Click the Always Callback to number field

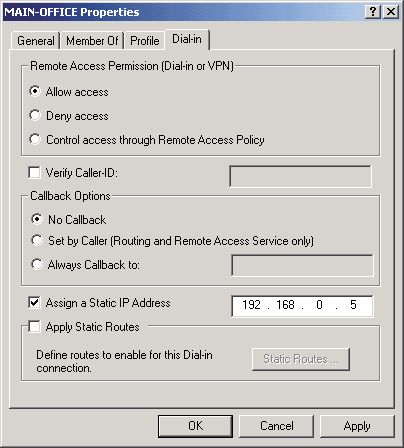point(302,266)
